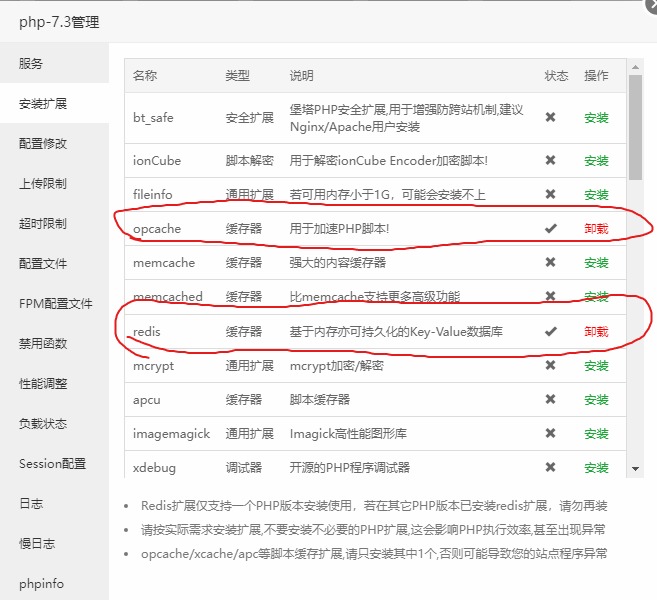Select the ionCube extension name

(x=157, y=160)
